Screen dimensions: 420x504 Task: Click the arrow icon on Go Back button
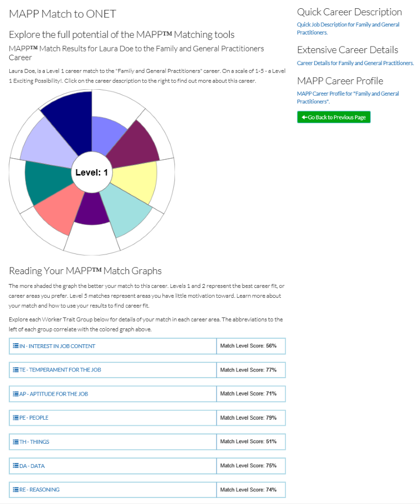[305, 117]
